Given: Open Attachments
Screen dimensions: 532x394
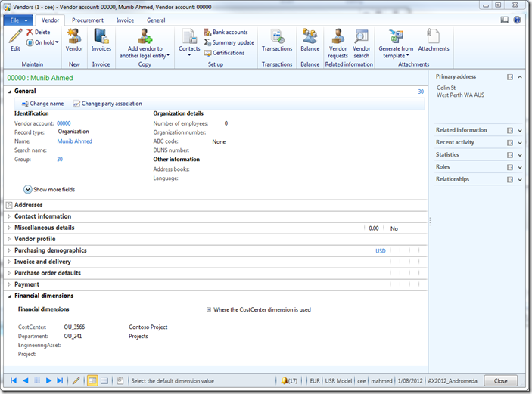Looking at the screenshot, I should tap(434, 40).
